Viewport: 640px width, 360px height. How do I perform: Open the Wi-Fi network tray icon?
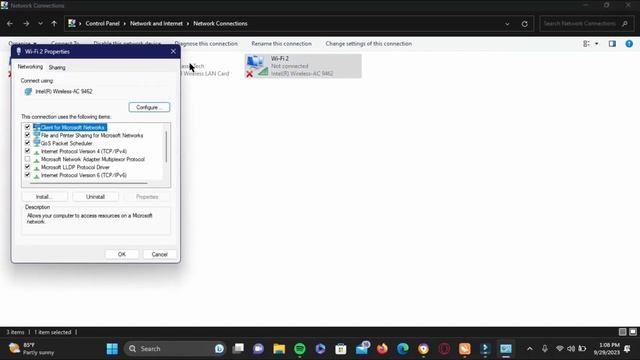tap(560, 349)
